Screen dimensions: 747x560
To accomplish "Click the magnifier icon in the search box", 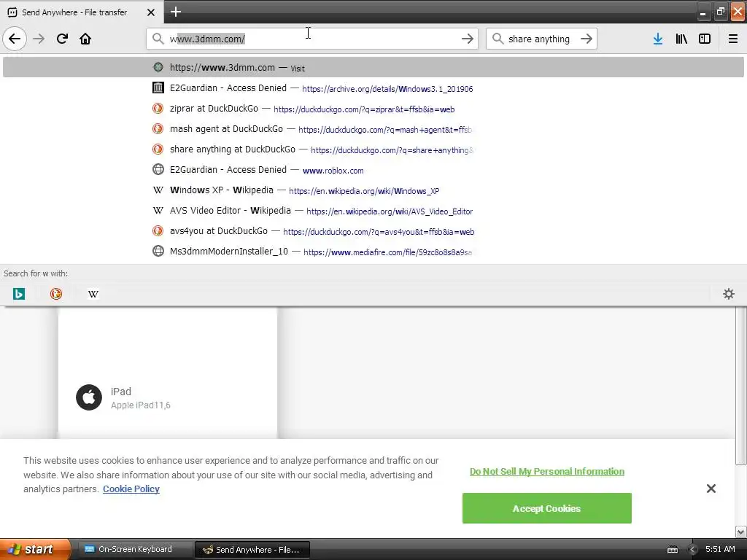I will (x=498, y=39).
